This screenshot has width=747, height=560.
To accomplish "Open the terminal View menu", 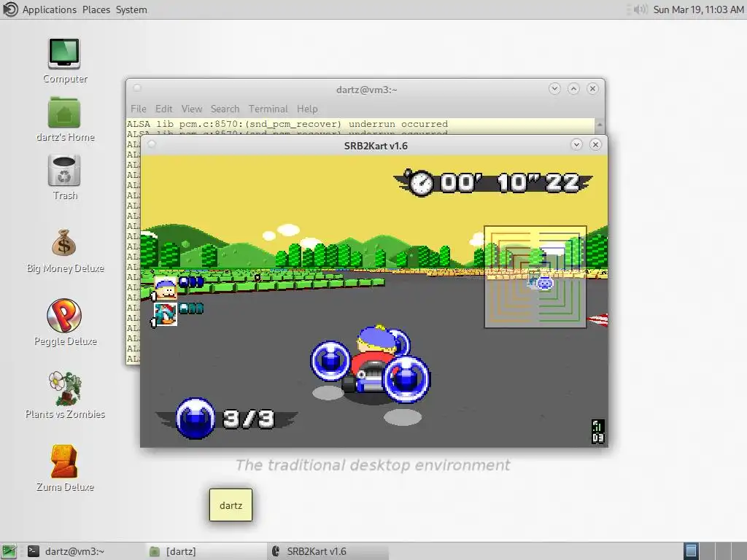I will [x=192, y=109].
